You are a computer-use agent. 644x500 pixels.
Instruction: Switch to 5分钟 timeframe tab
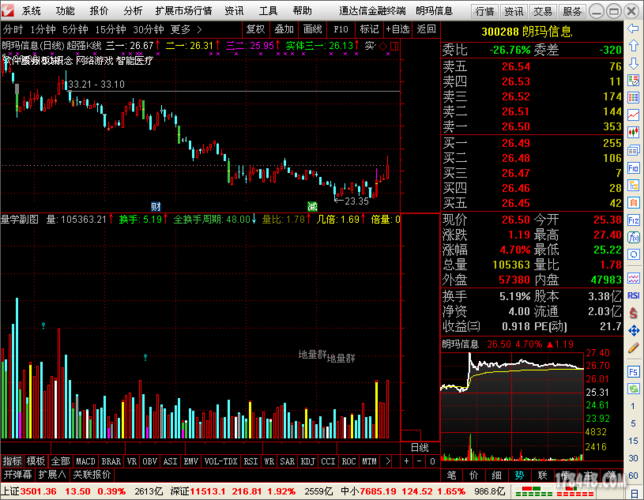[75, 30]
